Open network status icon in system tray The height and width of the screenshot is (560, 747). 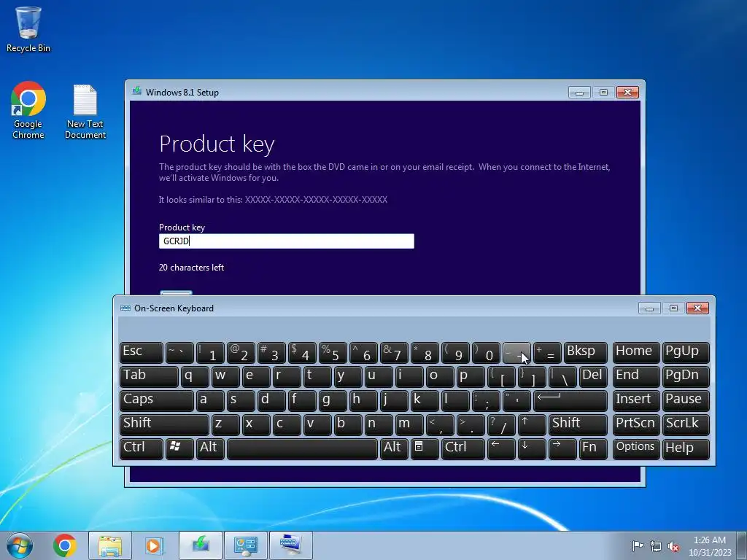click(656, 546)
